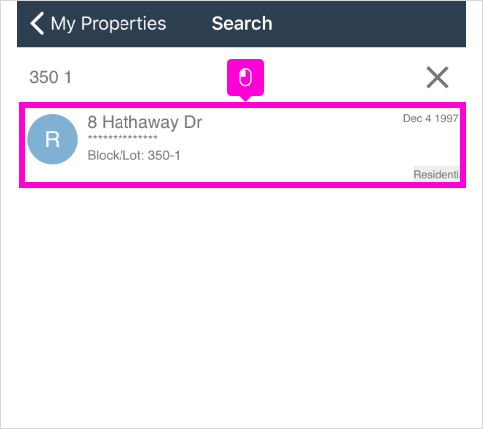Tap the back chevron arrow in the header
The height and width of the screenshot is (429, 483).
(x=37, y=24)
